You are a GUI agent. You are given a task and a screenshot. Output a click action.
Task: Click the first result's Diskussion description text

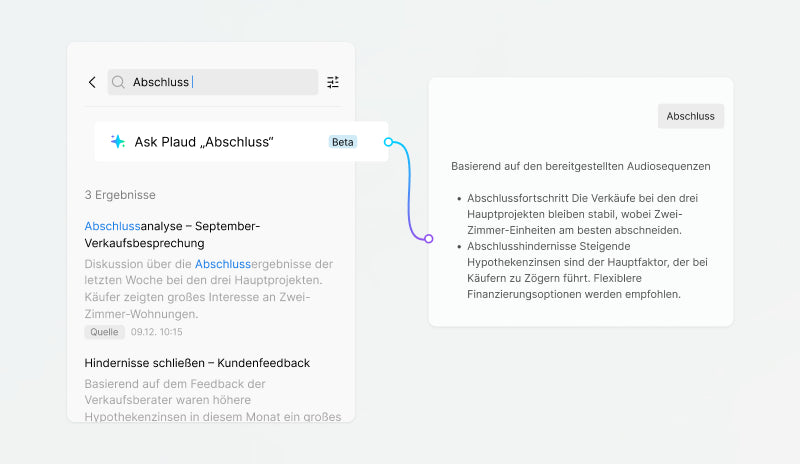[x=210, y=289]
